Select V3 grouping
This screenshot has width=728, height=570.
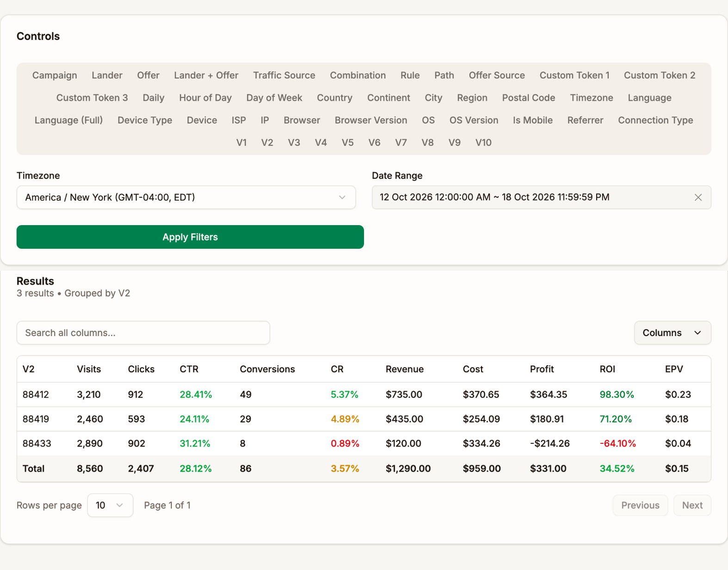(x=294, y=143)
